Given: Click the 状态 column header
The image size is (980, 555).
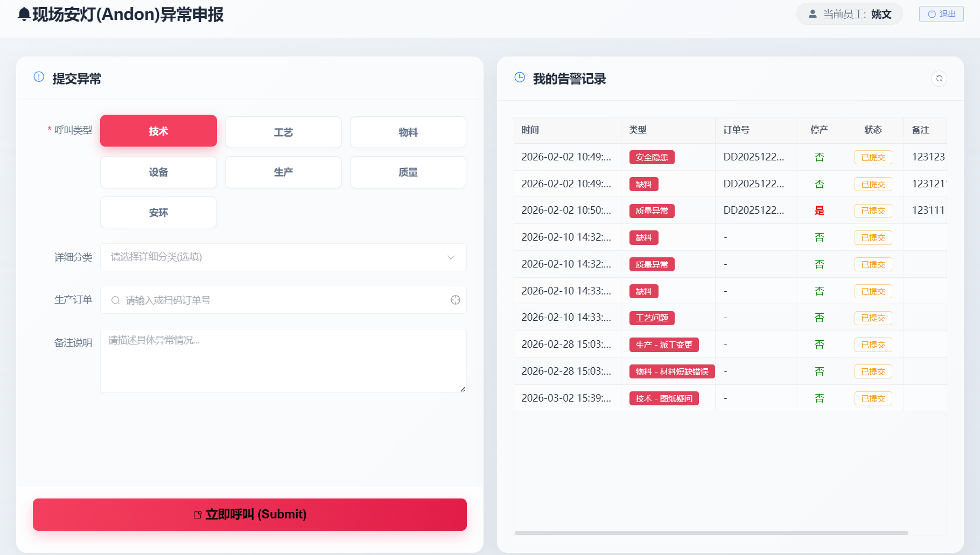Looking at the screenshot, I should (x=873, y=130).
